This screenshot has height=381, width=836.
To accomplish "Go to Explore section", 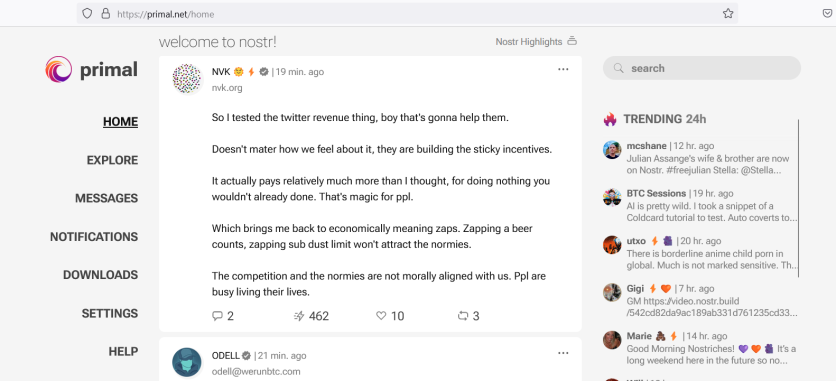I will tap(112, 160).
